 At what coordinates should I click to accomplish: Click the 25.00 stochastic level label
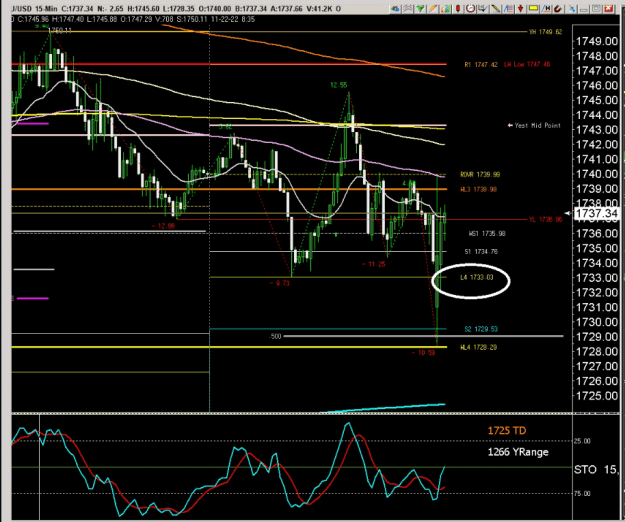[x=582, y=441]
